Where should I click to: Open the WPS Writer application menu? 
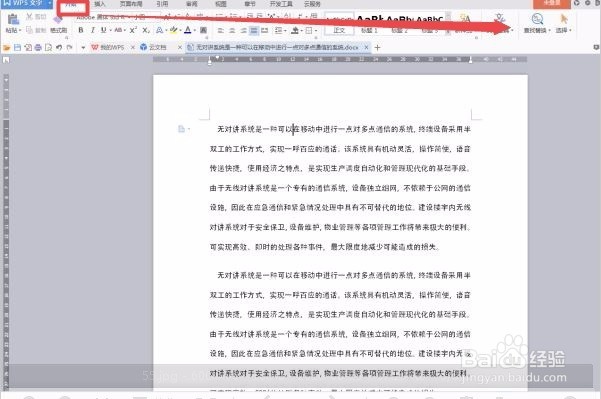(x=27, y=4)
